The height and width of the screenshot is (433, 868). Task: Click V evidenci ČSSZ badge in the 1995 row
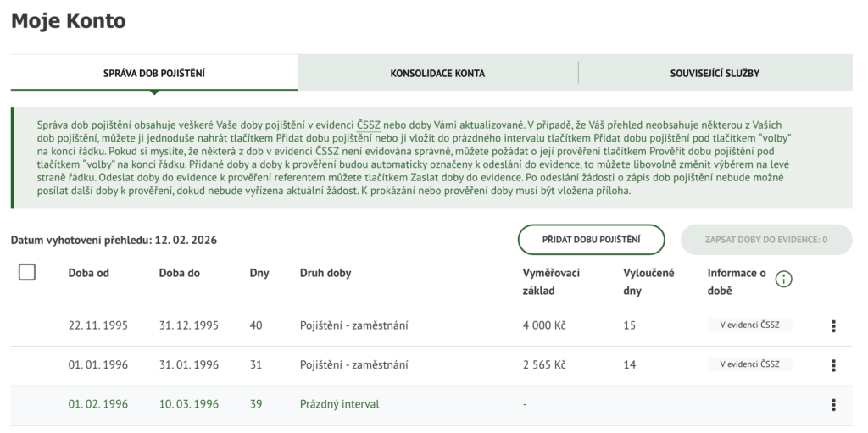point(749,325)
